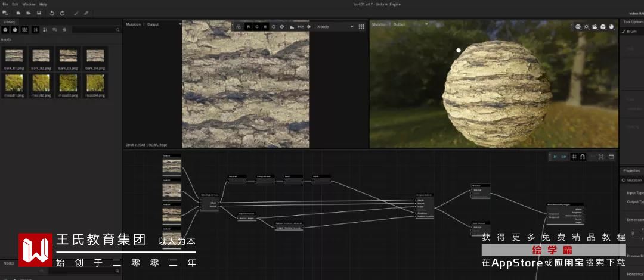644x280 pixels.
Task: Click the tiling grid icon in 2D view
Action: 361,27
